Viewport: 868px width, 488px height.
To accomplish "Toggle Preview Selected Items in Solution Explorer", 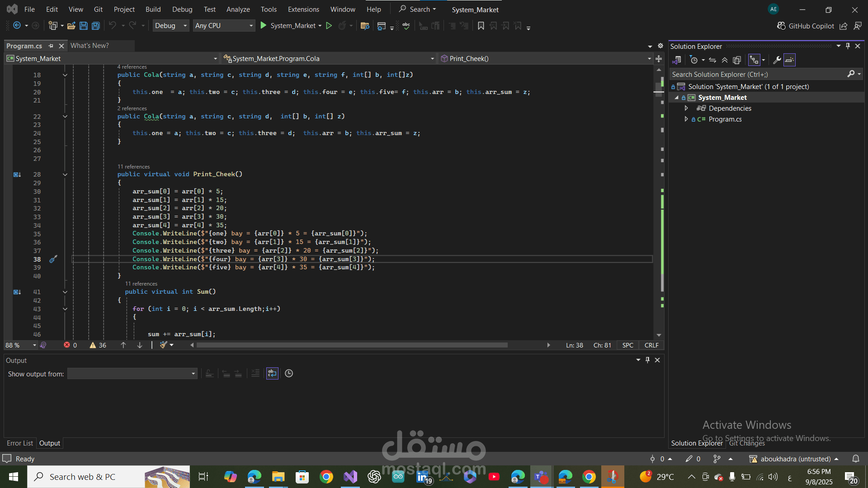I will click(x=789, y=60).
